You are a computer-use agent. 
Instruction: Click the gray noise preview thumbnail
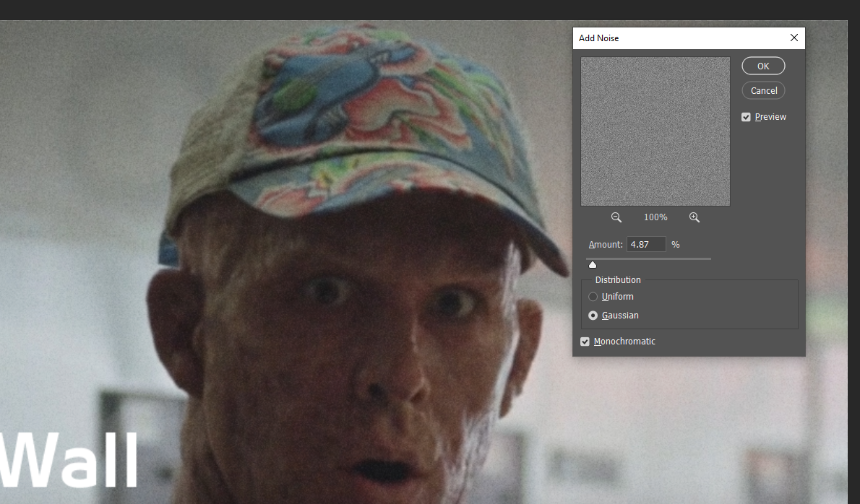tap(655, 131)
